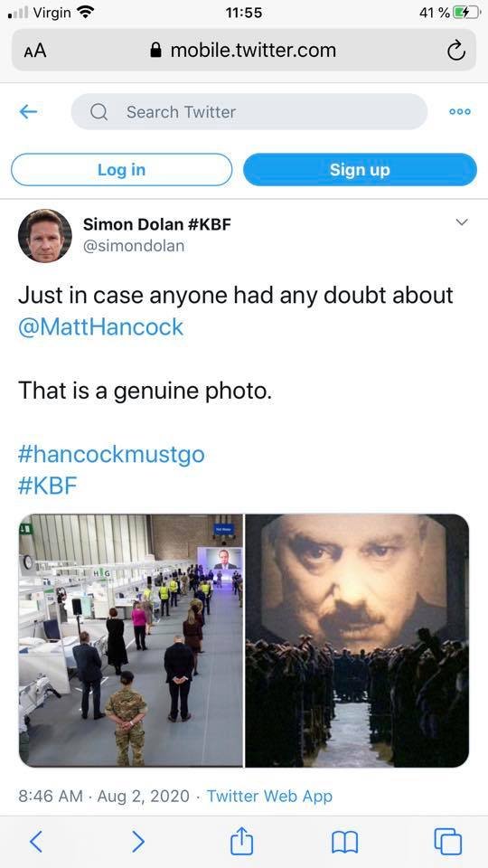Go forward with Safari's bottom forward chevron
This screenshot has width=488, height=868.
click(x=138, y=842)
